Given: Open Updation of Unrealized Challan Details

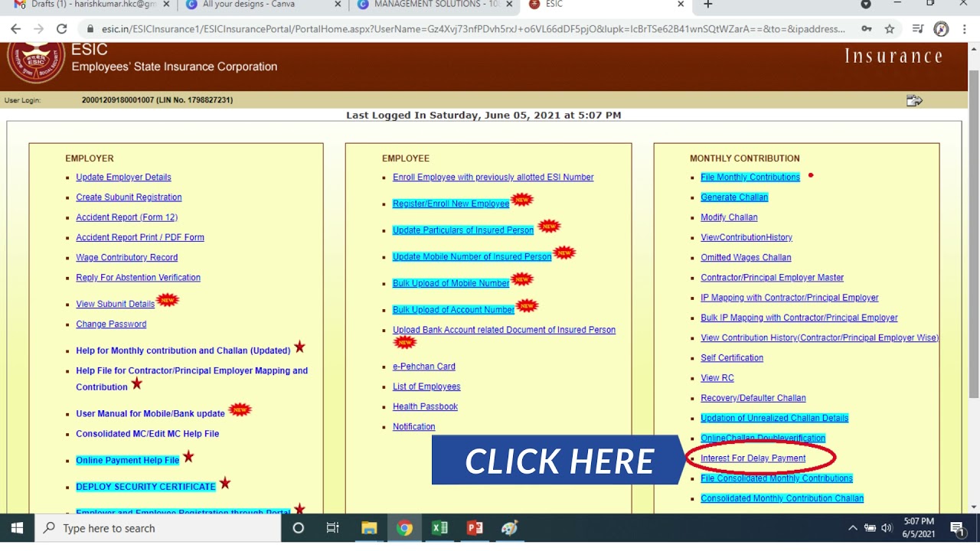Looking at the screenshot, I should [x=774, y=419].
